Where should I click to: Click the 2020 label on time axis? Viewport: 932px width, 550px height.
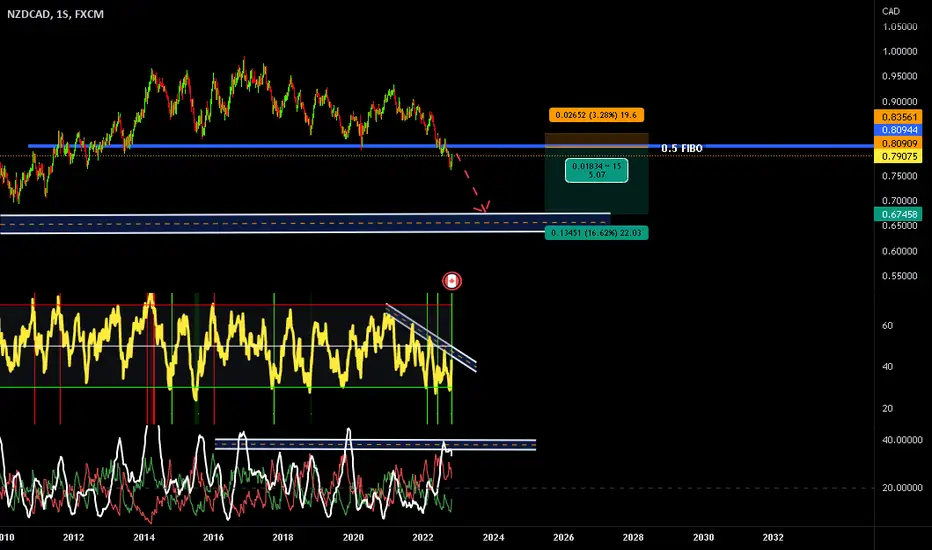coord(353,538)
